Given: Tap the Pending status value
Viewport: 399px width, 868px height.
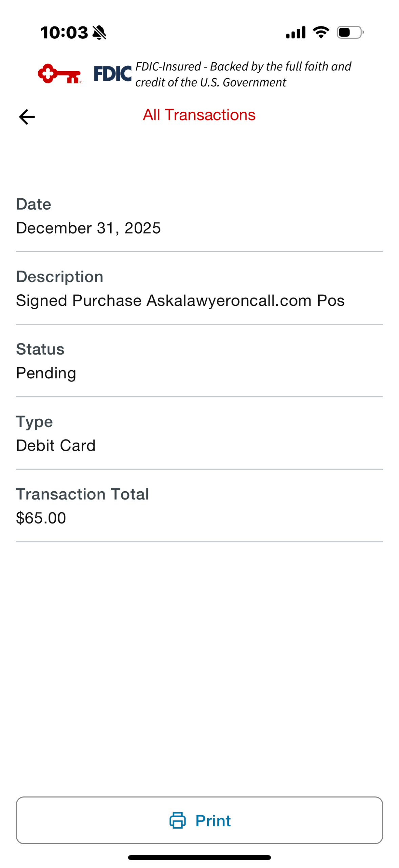Looking at the screenshot, I should [46, 373].
